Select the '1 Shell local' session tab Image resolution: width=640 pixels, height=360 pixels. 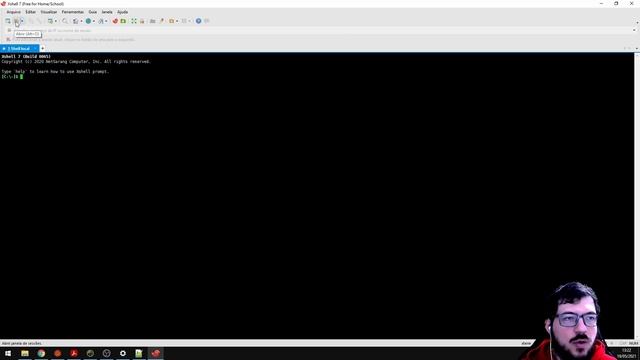[x=19, y=49]
